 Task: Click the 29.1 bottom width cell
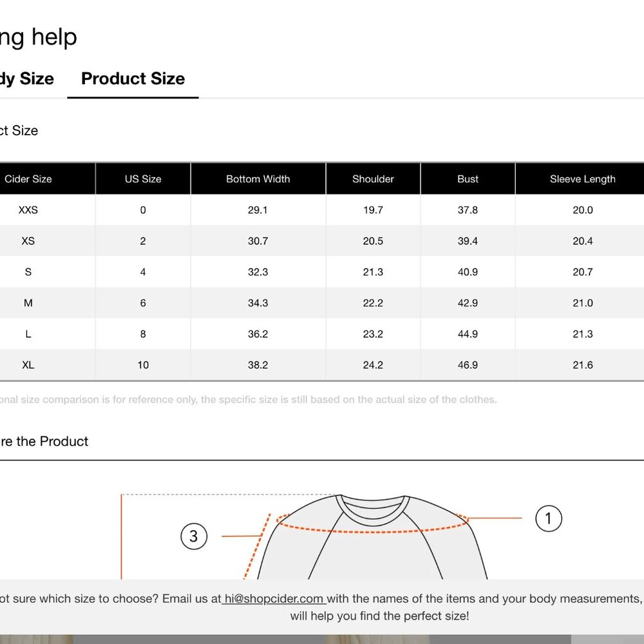(x=258, y=210)
